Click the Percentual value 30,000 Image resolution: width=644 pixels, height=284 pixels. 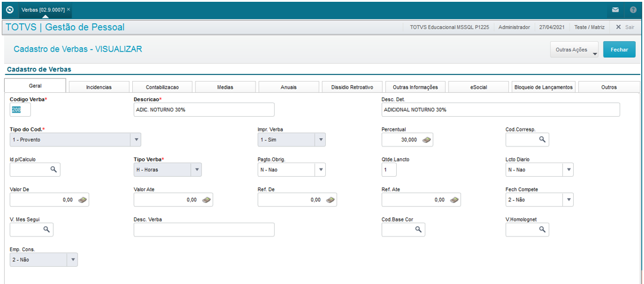pos(409,140)
